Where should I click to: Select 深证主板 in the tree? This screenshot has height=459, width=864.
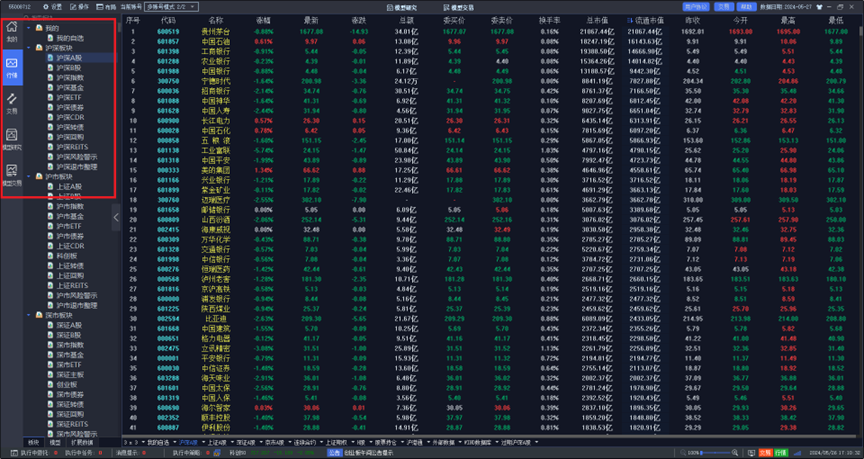pyautogui.click(x=70, y=375)
